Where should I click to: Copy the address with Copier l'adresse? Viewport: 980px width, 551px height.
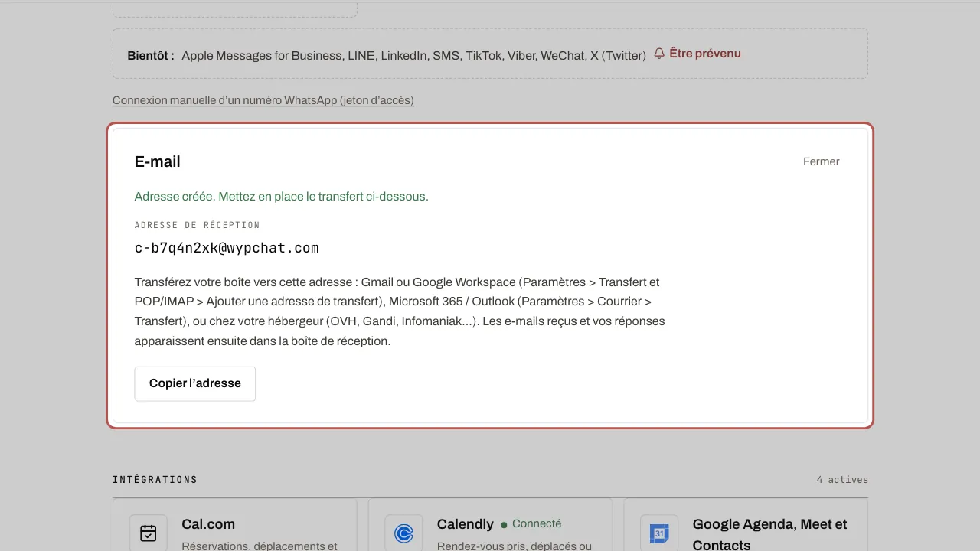point(195,383)
